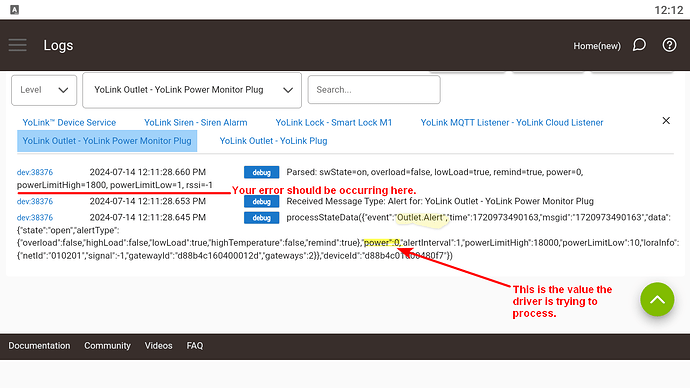Select the YoLink Device Service filter

[x=69, y=123]
